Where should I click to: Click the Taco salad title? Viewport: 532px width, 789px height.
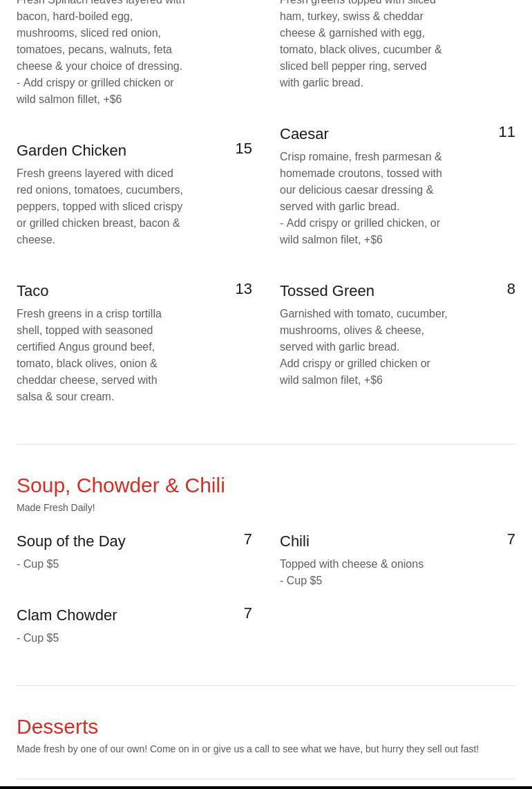32,290
